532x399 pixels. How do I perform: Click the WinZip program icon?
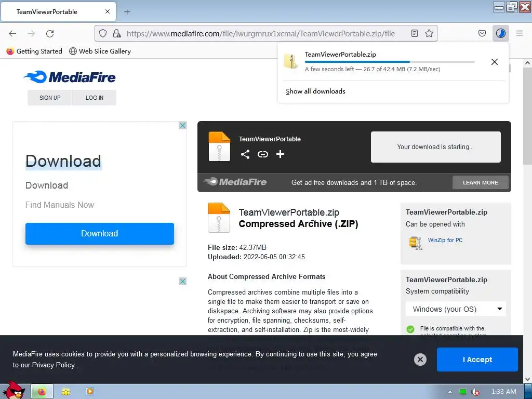click(416, 243)
